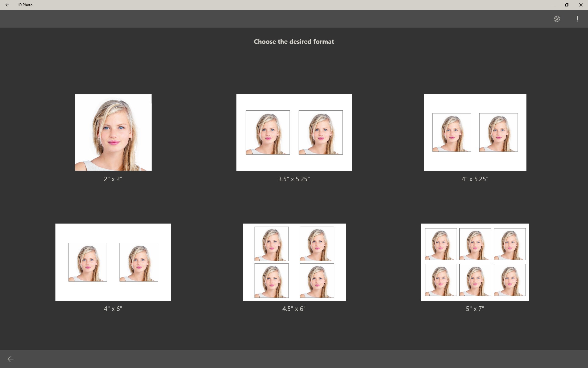Click the exclamation mark info icon
This screenshot has width=588, height=368.
pos(577,19)
